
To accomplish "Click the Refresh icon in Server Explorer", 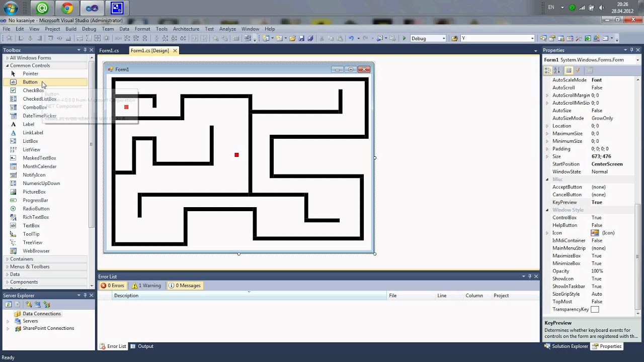I will click(x=9, y=305).
